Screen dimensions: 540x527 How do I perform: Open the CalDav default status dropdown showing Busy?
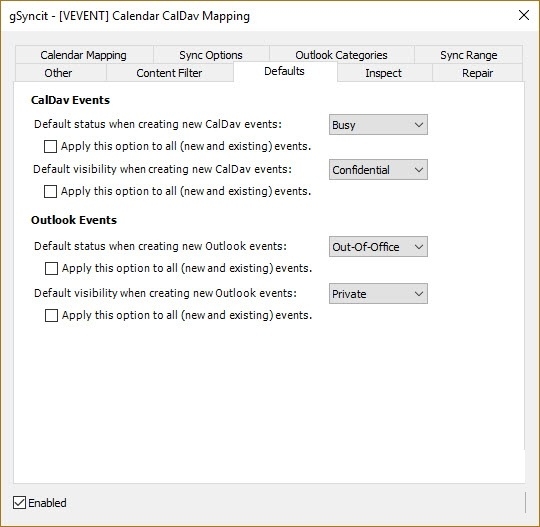pyautogui.click(x=378, y=125)
